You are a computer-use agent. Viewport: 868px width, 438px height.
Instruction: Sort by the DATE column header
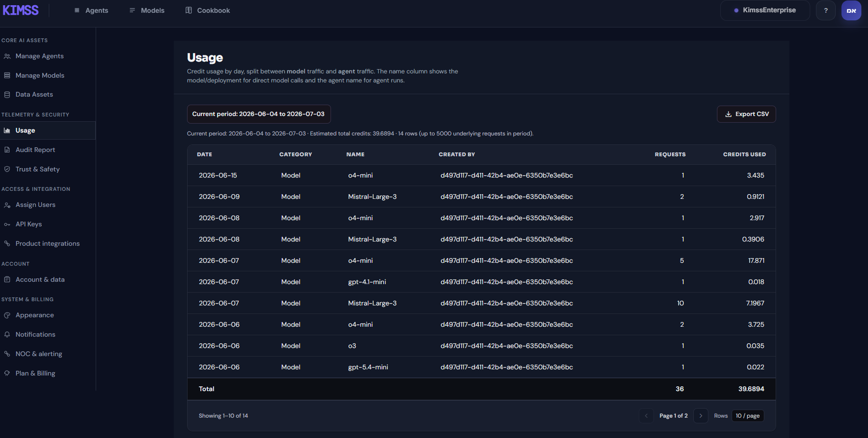[x=205, y=155]
